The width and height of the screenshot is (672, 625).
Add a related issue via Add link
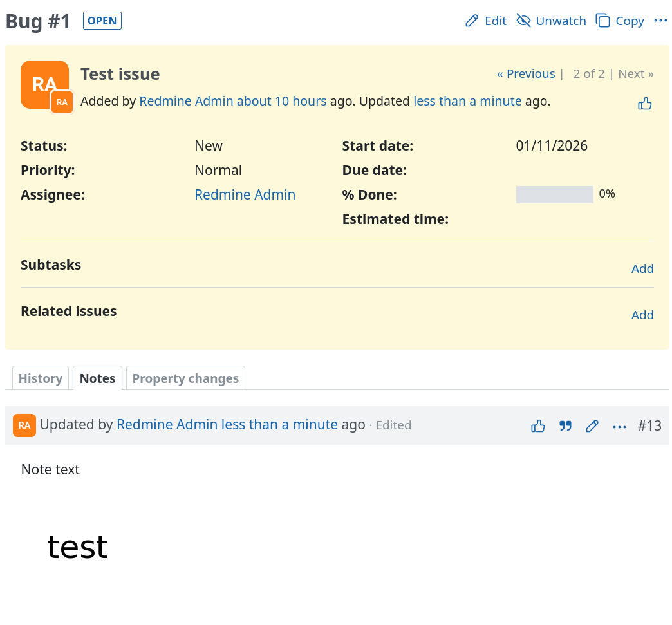pyautogui.click(x=642, y=315)
